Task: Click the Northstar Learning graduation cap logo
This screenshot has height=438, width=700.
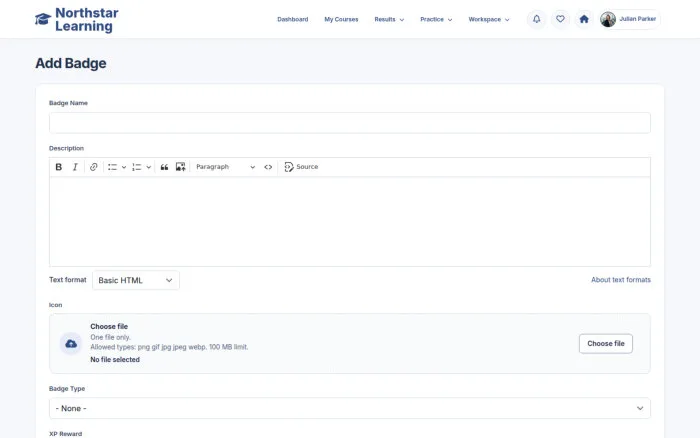Action: point(43,19)
